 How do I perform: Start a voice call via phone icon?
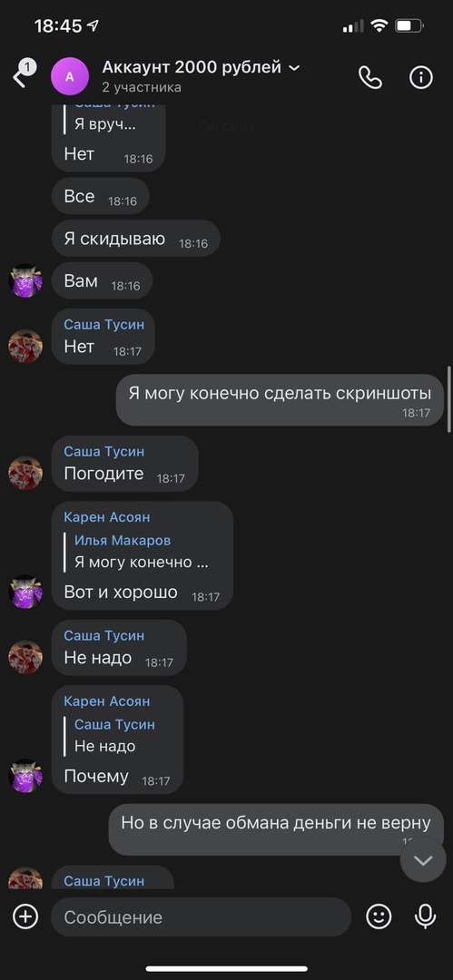click(x=369, y=77)
